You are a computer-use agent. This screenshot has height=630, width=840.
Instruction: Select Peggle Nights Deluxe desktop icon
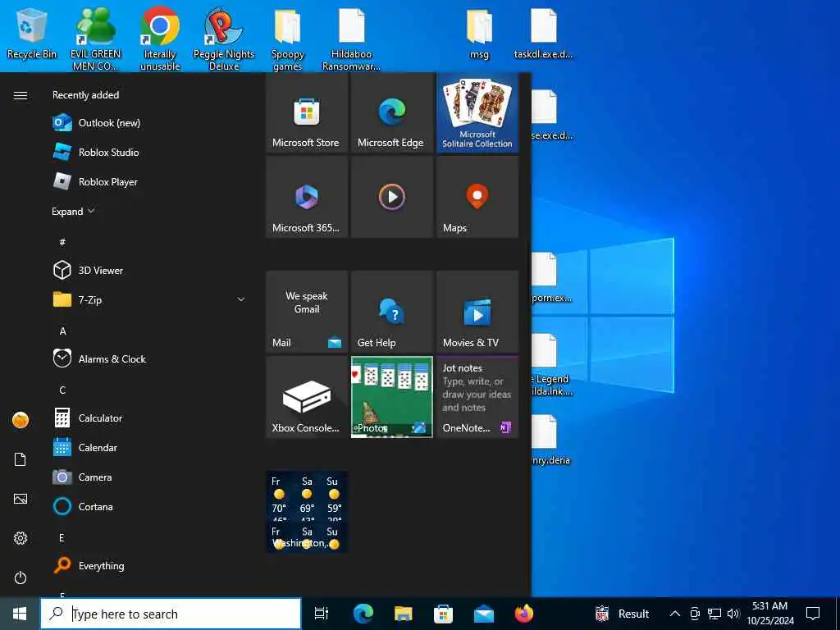224,39
